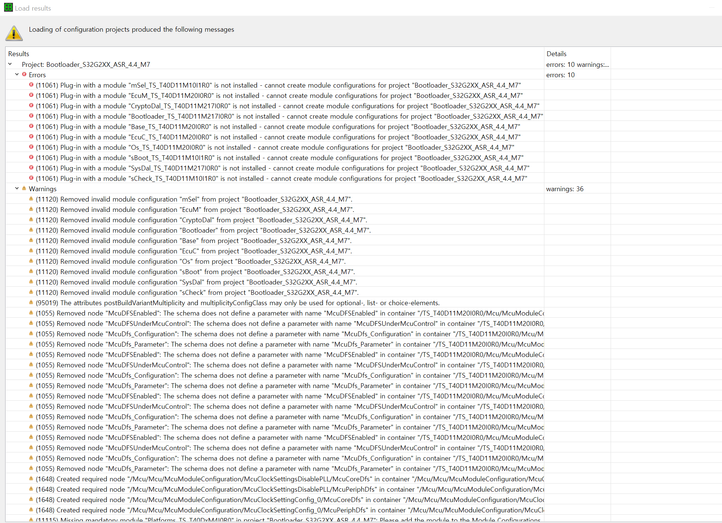Click the red icon beside Errors group
The width and height of the screenshot is (722, 523).
24,74
